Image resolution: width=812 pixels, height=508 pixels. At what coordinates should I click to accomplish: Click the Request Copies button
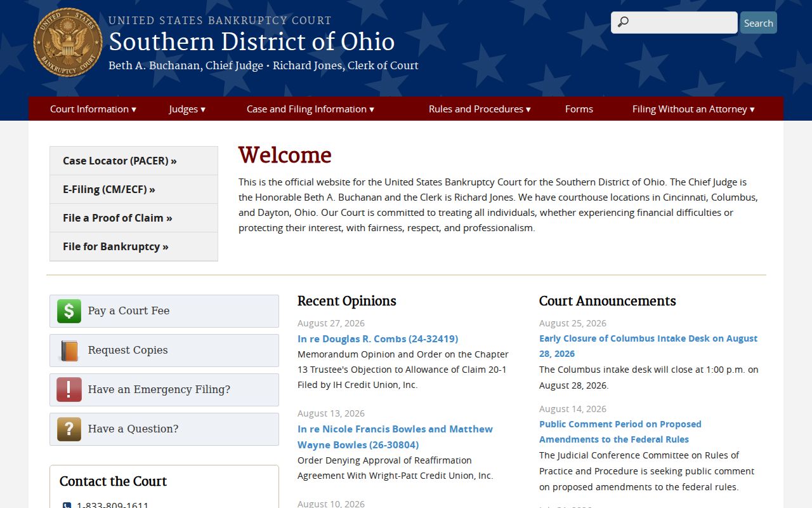(164, 351)
